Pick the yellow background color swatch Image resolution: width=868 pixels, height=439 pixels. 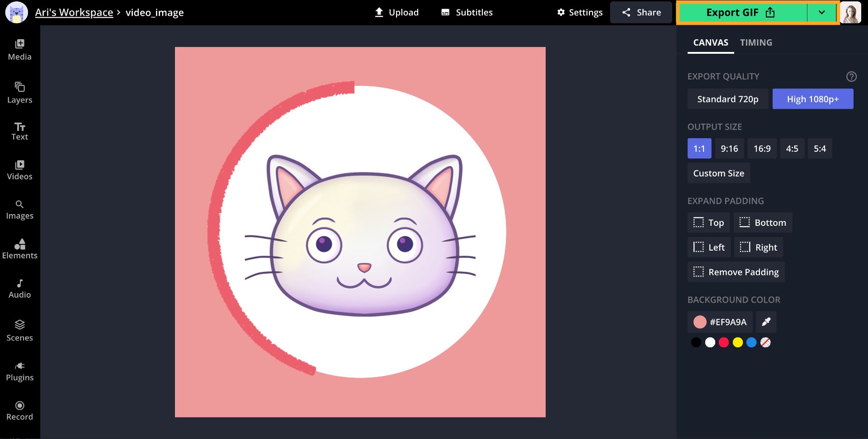[x=738, y=343]
